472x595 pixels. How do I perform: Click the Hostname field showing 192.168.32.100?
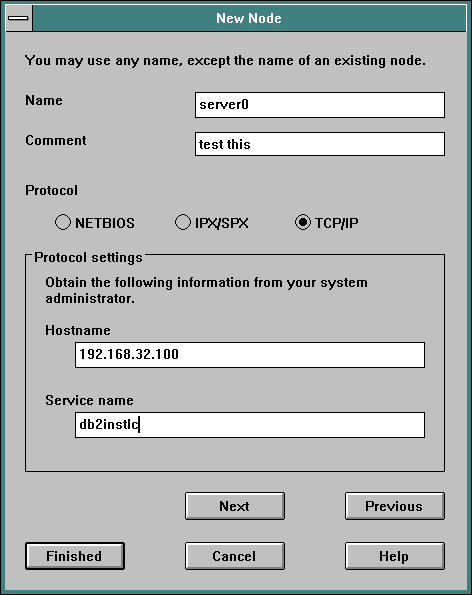pyautogui.click(x=250, y=355)
